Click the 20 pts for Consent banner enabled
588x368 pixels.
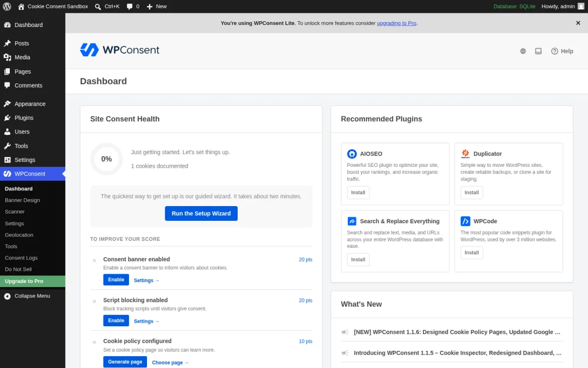[x=305, y=260]
